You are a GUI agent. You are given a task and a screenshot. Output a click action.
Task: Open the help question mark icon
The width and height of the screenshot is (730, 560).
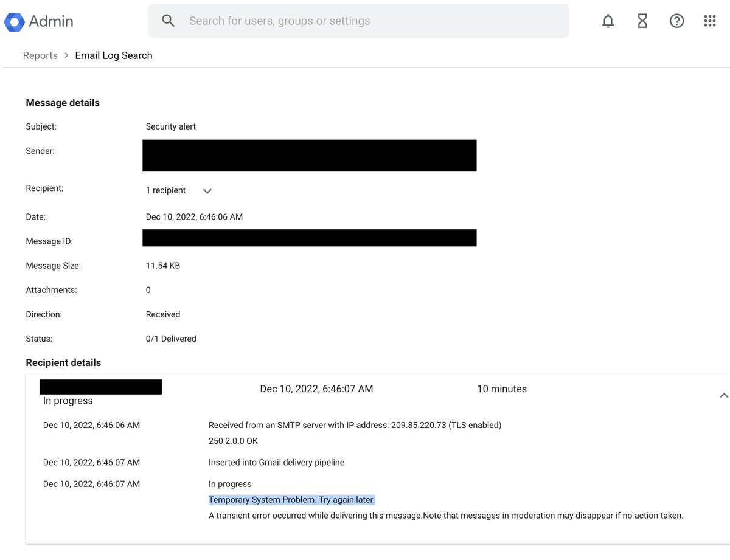click(x=676, y=21)
